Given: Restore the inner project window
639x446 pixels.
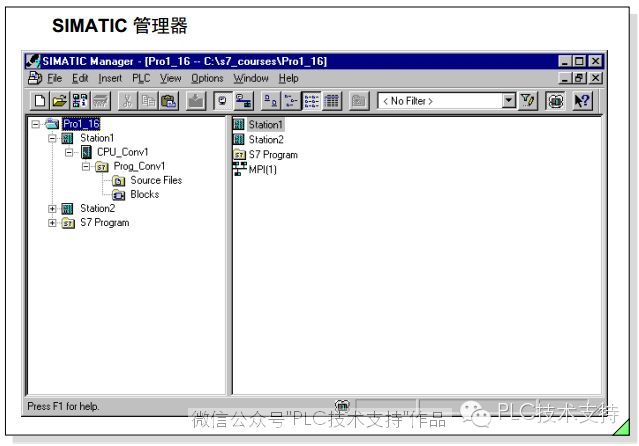Looking at the screenshot, I should tap(579, 78).
